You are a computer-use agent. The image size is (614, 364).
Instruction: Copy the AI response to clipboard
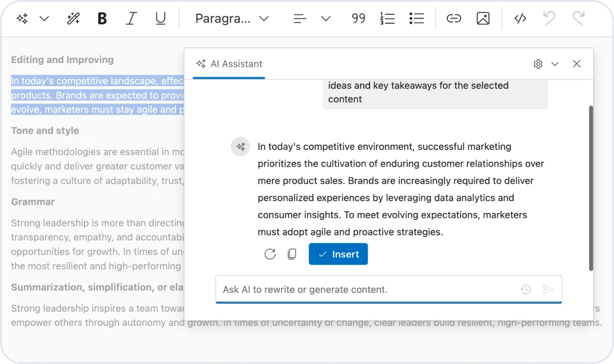click(x=292, y=254)
